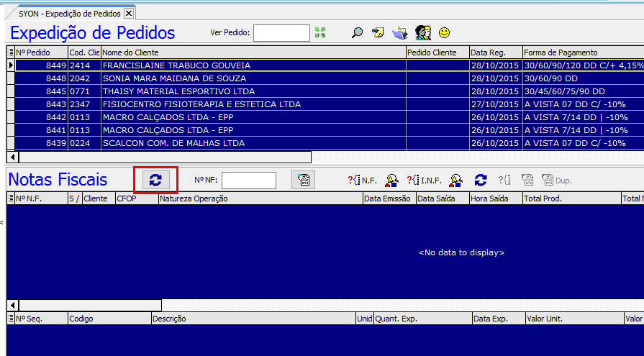644x356 pixels.
Task: Click the Data Reg. column header
Action: (496, 53)
